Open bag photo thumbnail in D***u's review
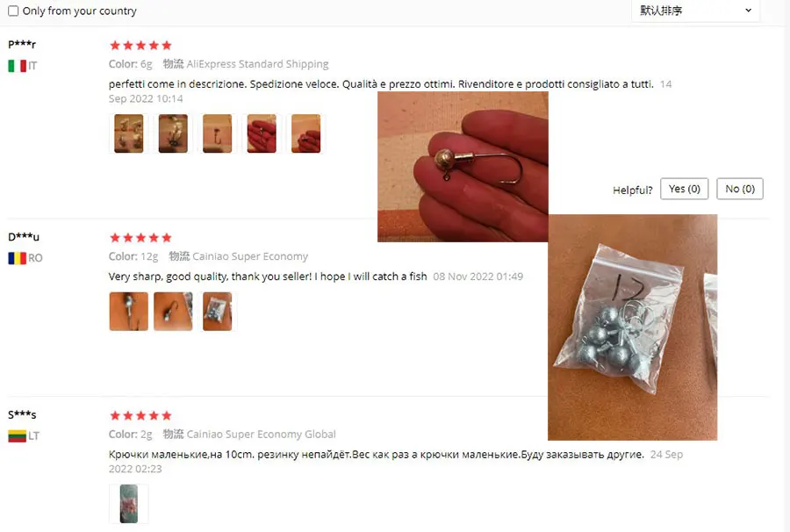Image resolution: width=790 pixels, height=532 pixels. 217,312
